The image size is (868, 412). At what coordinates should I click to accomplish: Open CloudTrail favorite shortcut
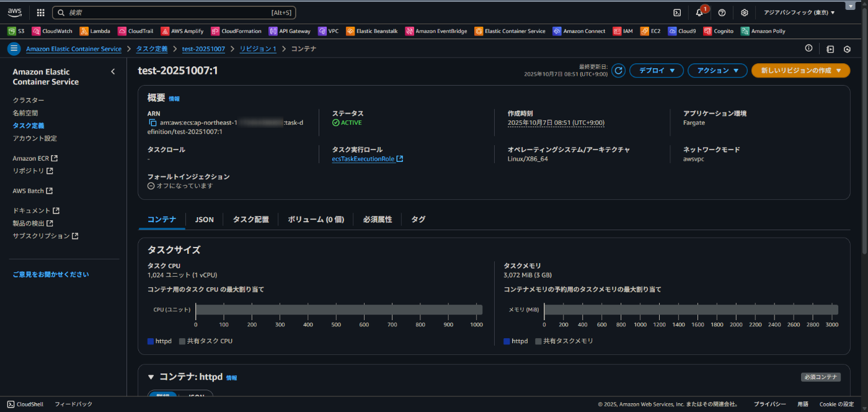point(136,31)
